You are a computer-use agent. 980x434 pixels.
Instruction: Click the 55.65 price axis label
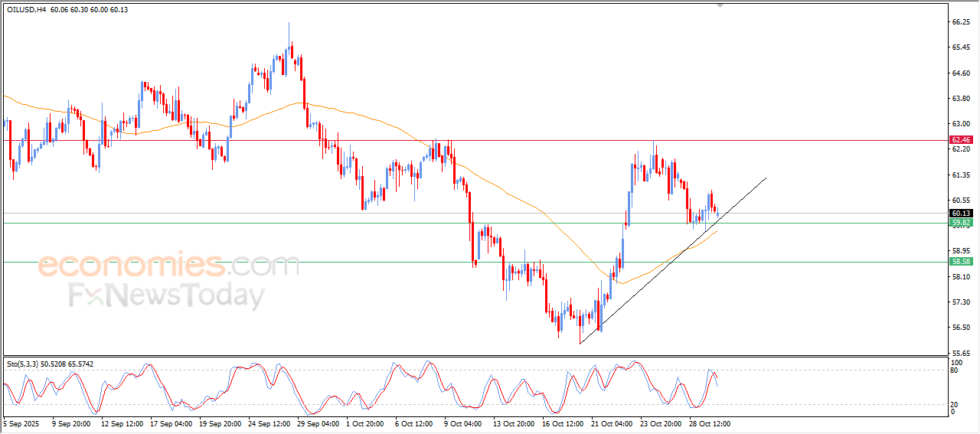tap(960, 353)
